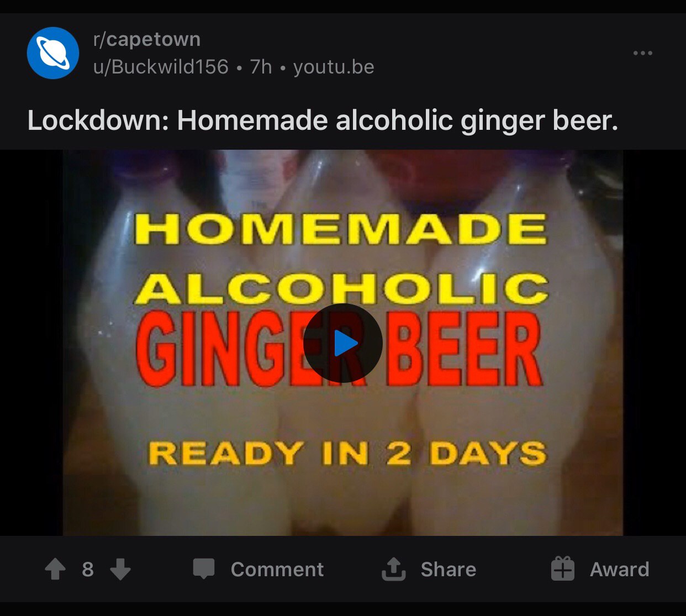Click the READY IN 2 DAYS caption on the thumbnail

(347, 454)
